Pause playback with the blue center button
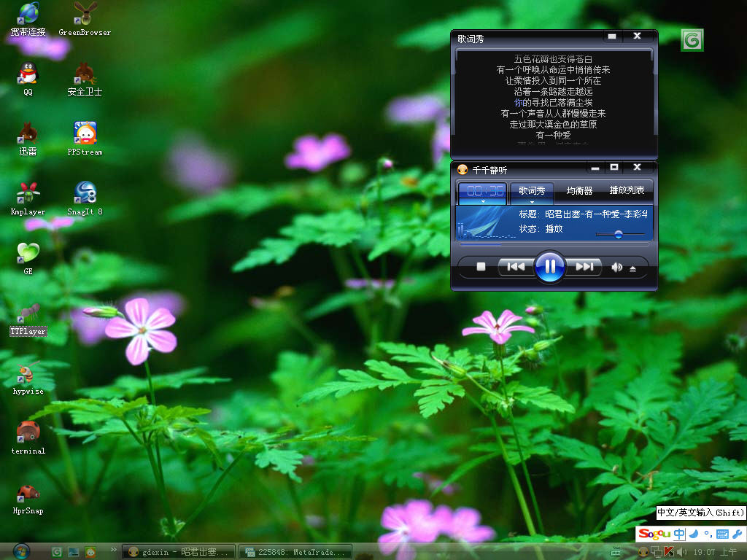747x560 pixels. (x=549, y=266)
